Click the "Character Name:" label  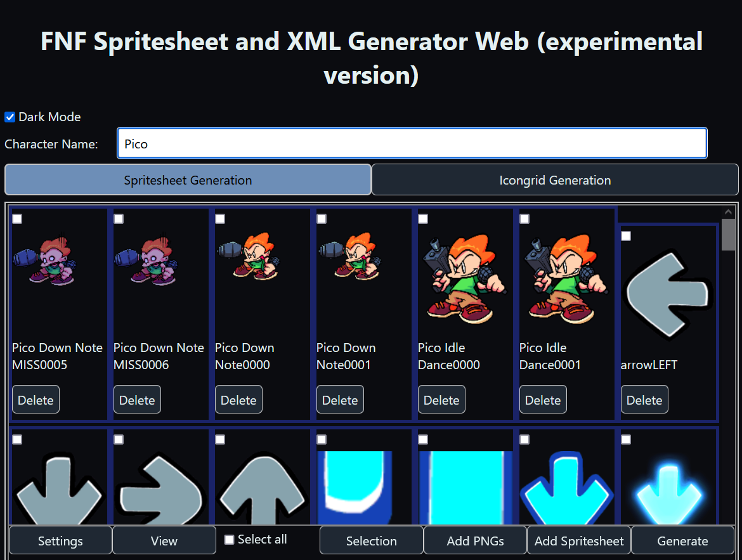(x=51, y=144)
